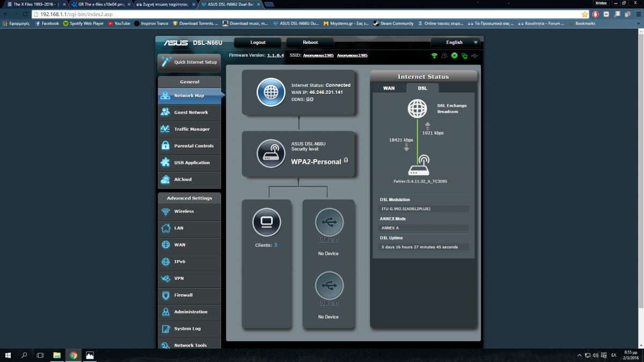Click the Internet globe icon in network map
The image size is (644, 362).
[x=270, y=92]
